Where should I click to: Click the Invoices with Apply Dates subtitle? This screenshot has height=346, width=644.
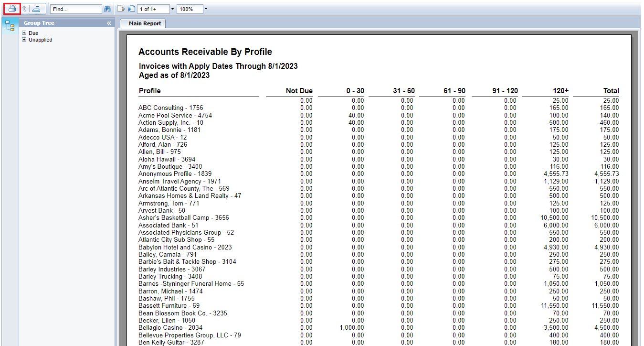pos(218,66)
